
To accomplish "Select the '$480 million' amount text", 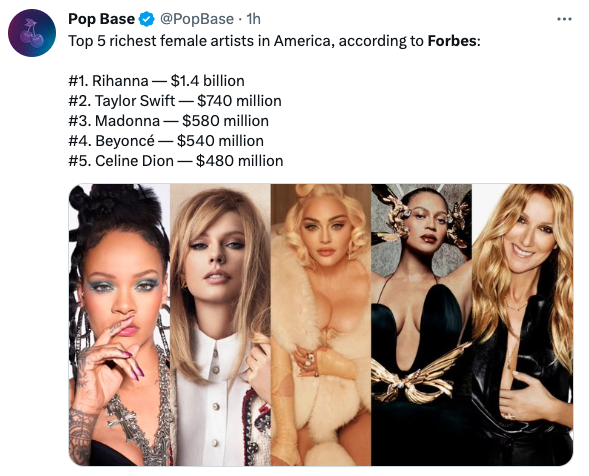I will (x=240, y=161).
